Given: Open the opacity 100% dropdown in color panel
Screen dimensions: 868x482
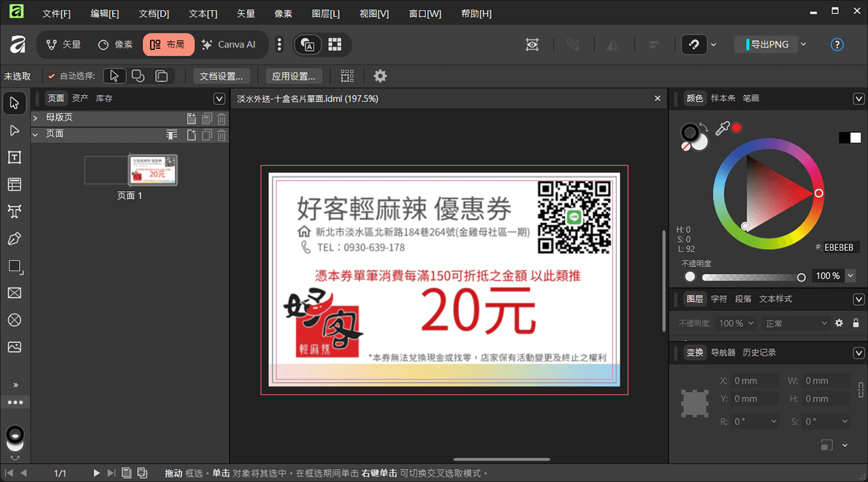Looking at the screenshot, I should (x=850, y=276).
